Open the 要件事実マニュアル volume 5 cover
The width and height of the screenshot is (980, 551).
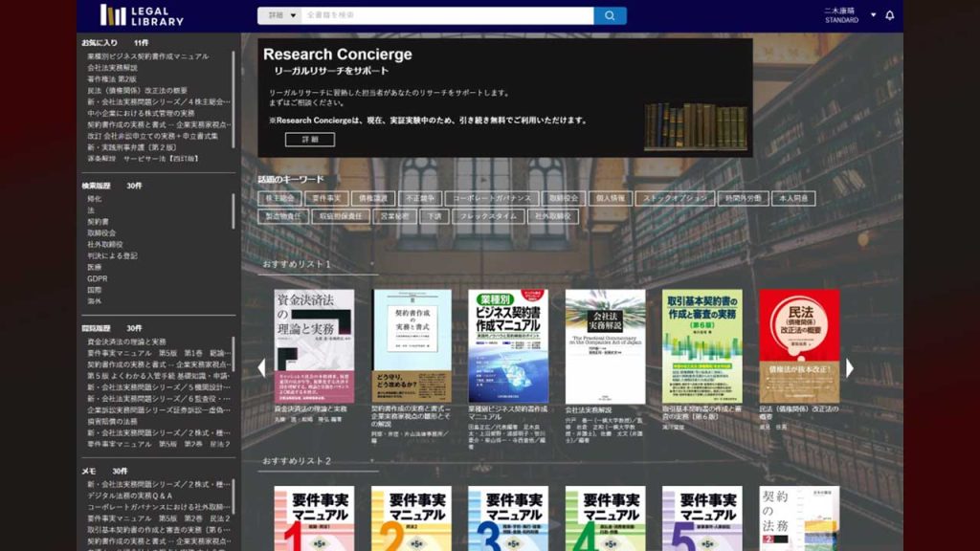point(702,518)
